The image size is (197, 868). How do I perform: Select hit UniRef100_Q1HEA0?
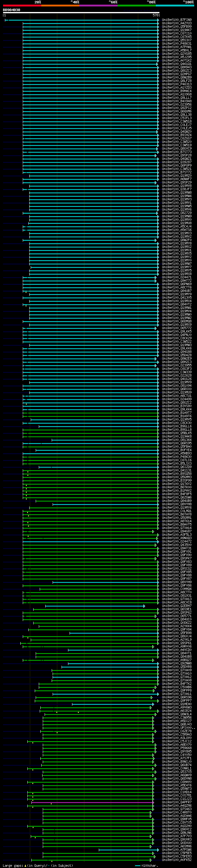(x=176, y=704)
